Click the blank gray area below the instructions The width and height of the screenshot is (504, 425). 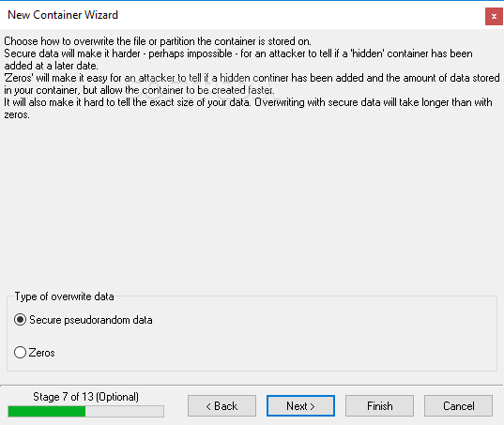pyautogui.click(x=252, y=203)
